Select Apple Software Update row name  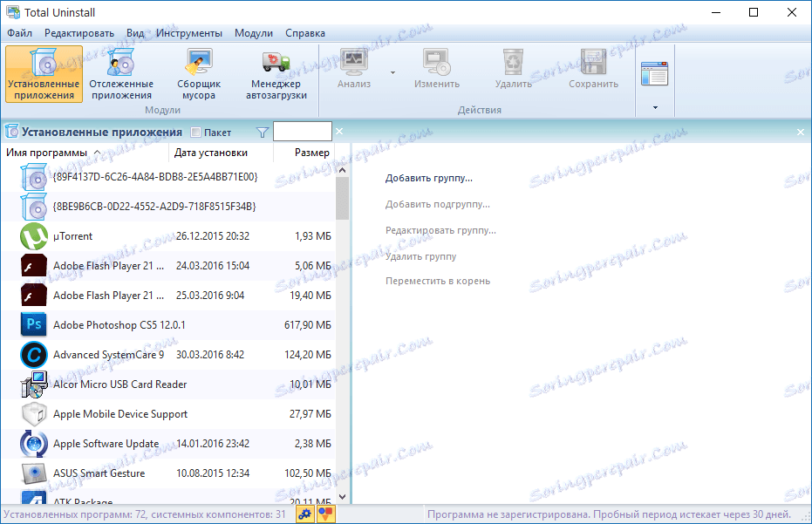[106, 444]
